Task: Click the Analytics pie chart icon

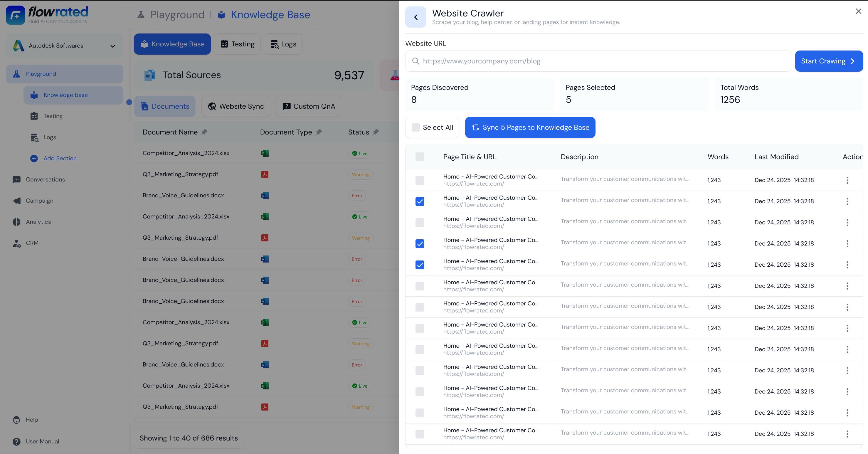Action: coord(16,222)
